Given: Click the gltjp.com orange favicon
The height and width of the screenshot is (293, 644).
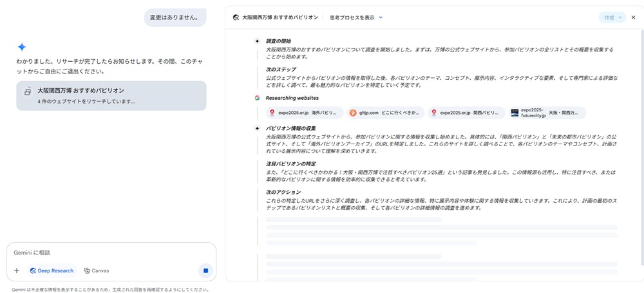Looking at the screenshot, I should tap(353, 113).
